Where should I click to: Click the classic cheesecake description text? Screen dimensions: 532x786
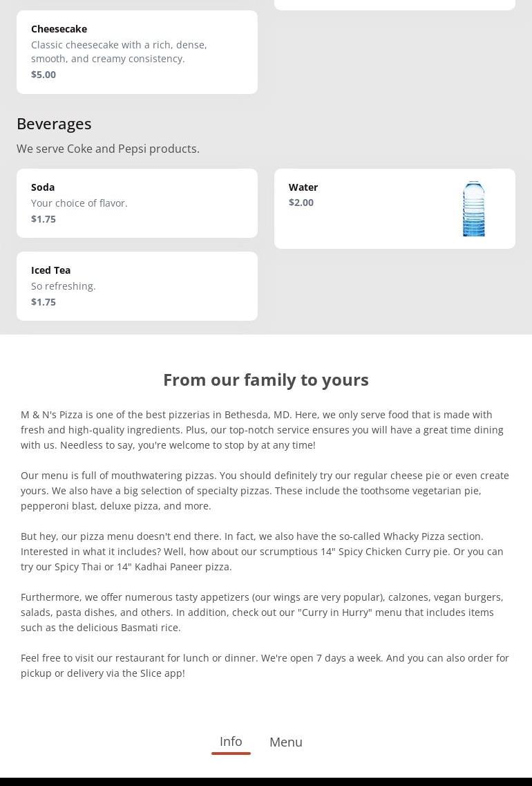click(x=119, y=52)
